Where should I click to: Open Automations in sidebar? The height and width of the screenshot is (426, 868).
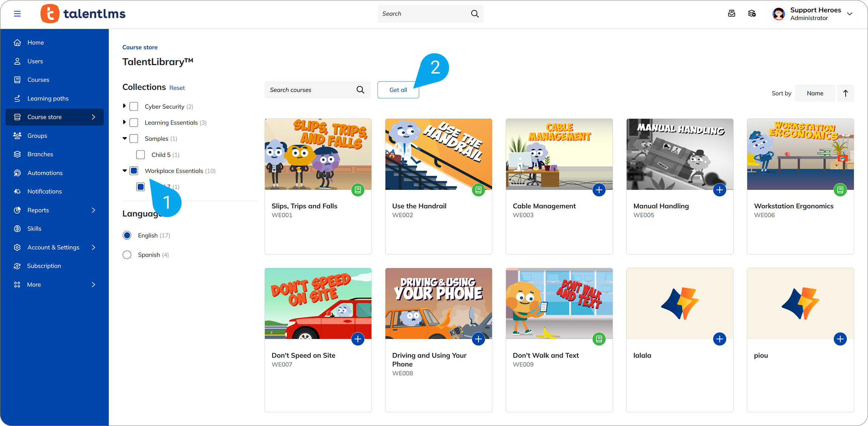(45, 173)
